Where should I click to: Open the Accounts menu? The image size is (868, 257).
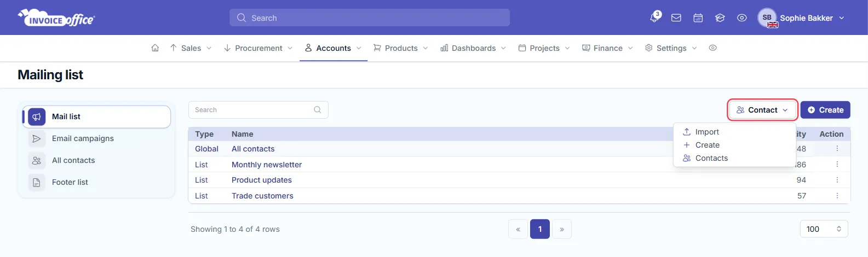(x=334, y=48)
